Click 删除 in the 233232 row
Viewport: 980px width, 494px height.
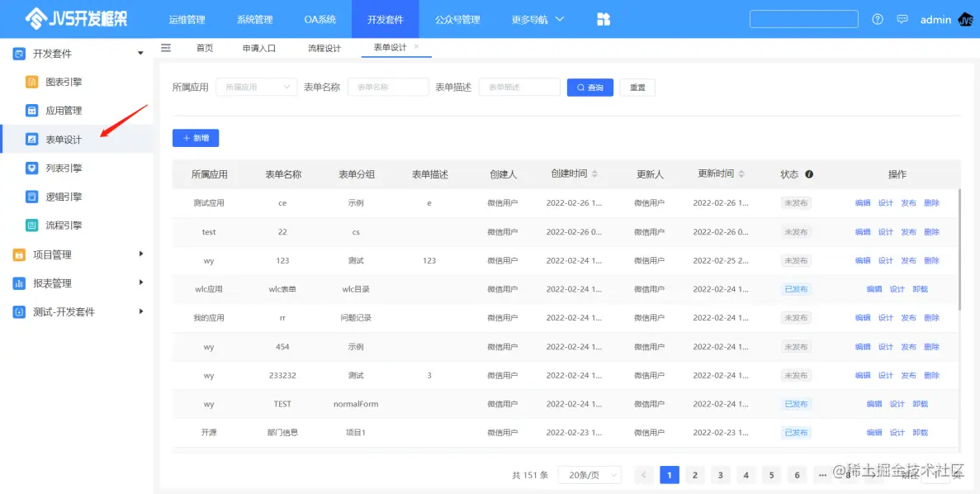click(x=931, y=375)
